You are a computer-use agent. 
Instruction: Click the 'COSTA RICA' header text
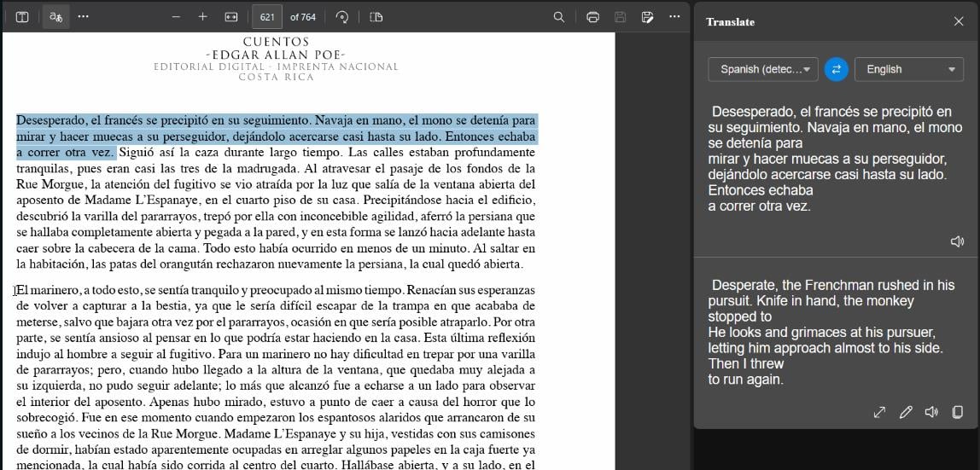(276, 78)
